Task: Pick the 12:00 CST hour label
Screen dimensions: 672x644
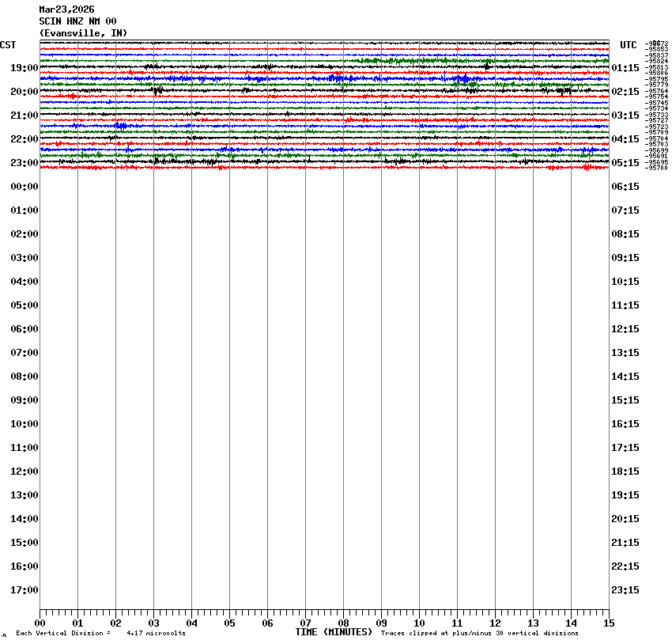Action: tap(25, 472)
